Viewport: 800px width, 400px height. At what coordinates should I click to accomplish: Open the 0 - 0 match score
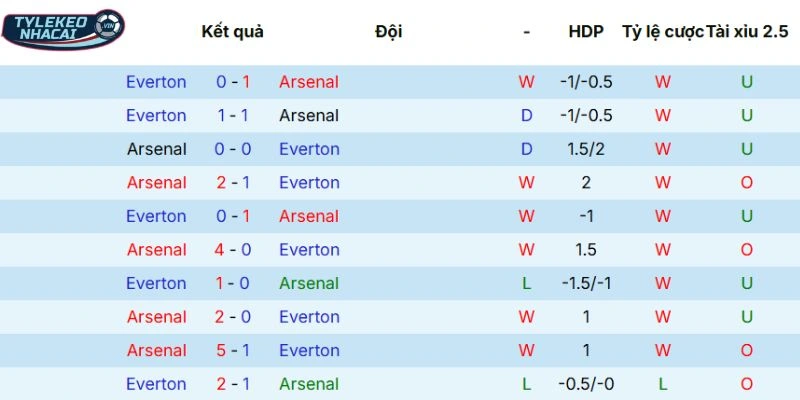(x=233, y=149)
